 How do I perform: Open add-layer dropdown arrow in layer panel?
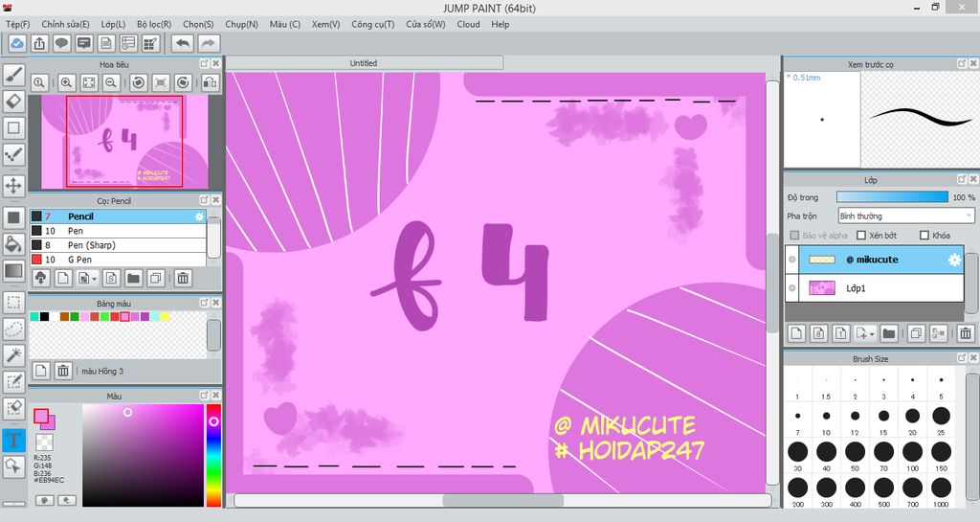coord(873,333)
